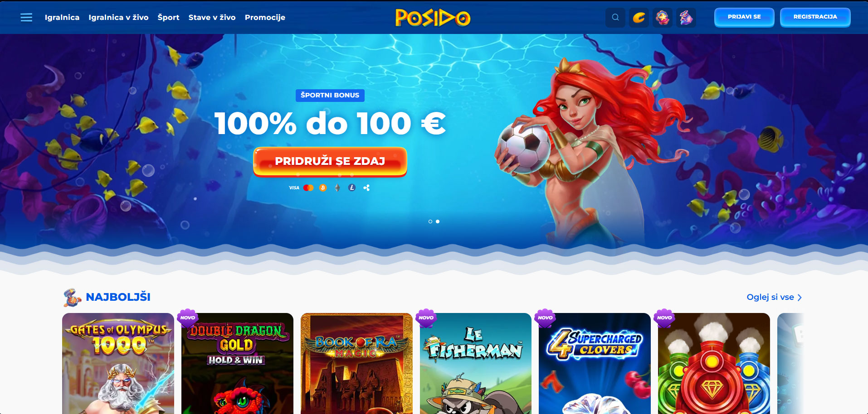Screen dimensions: 868x414
Task: Click the Visa payment icon
Action: [294, 188]
